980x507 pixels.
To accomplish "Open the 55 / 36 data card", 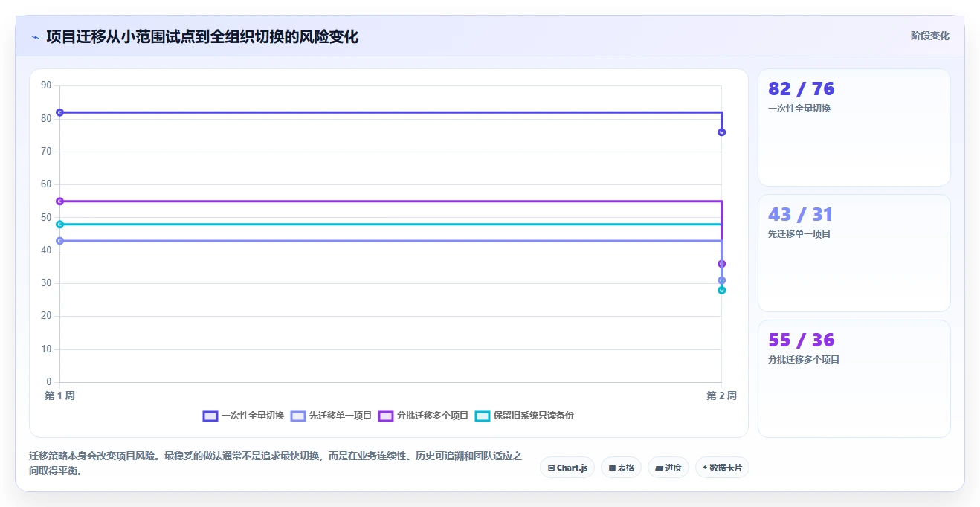I will click(854, 378).
